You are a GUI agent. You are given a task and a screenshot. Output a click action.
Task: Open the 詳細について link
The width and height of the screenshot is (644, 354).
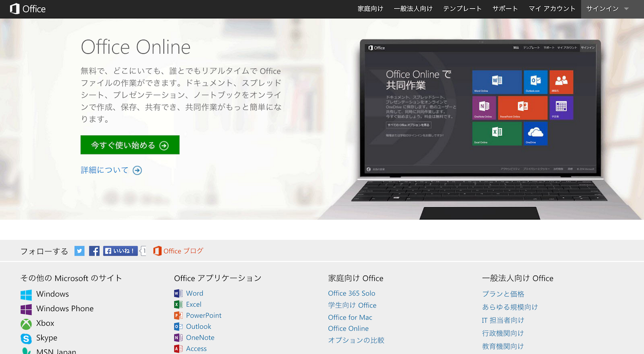(x=105, y=170)
